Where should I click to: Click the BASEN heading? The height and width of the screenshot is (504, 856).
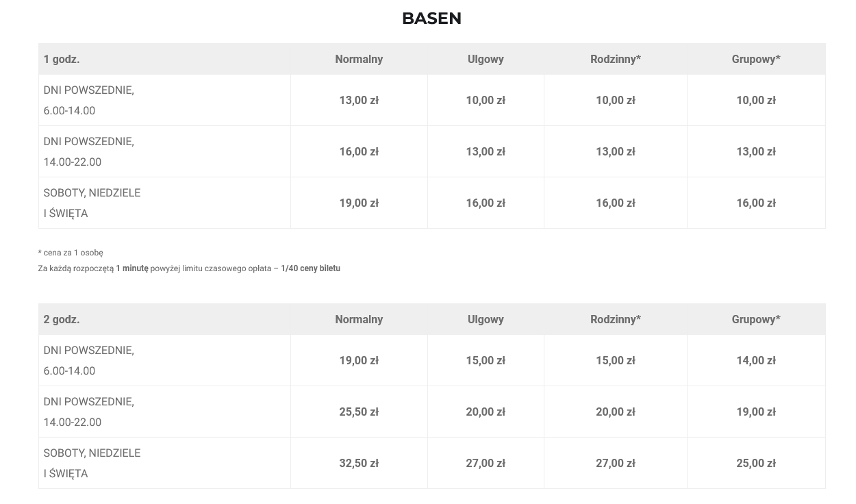pos(431,18)
